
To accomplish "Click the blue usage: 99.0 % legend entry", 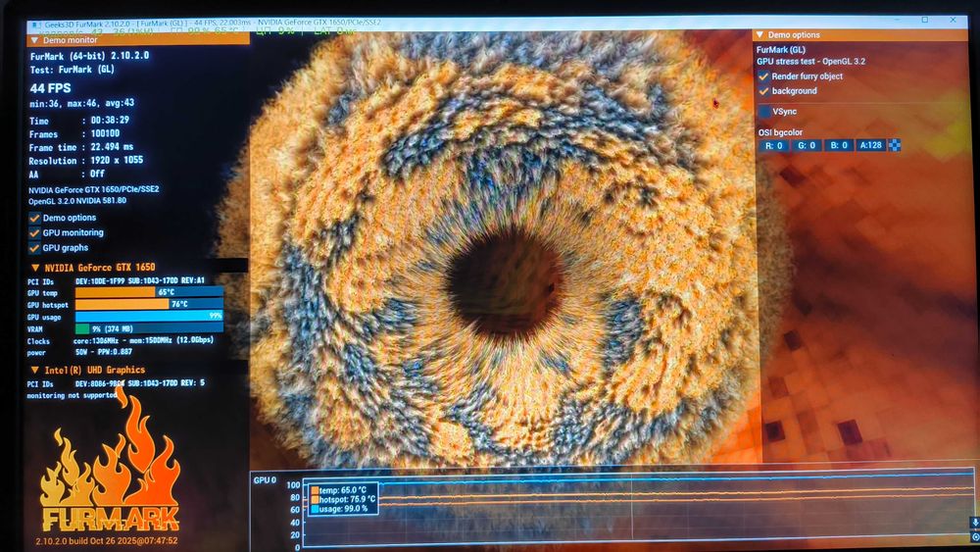I will coord(341,509).
